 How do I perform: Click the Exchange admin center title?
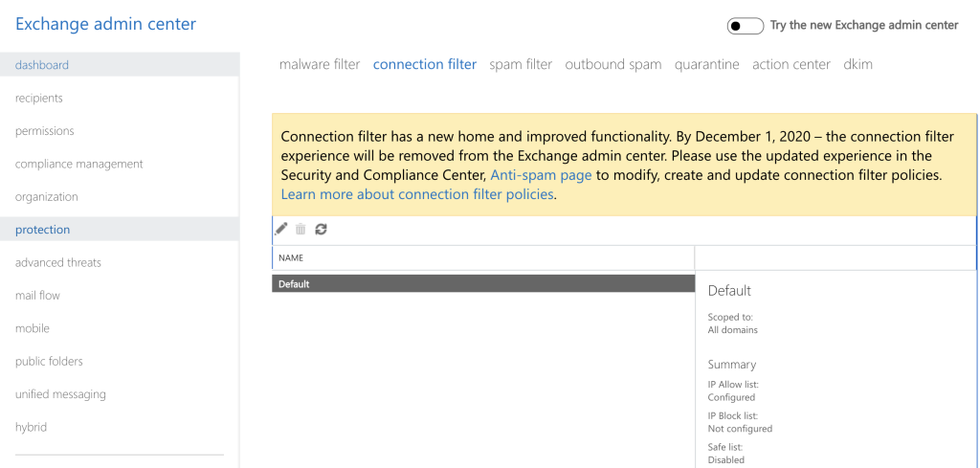point(105,24)
